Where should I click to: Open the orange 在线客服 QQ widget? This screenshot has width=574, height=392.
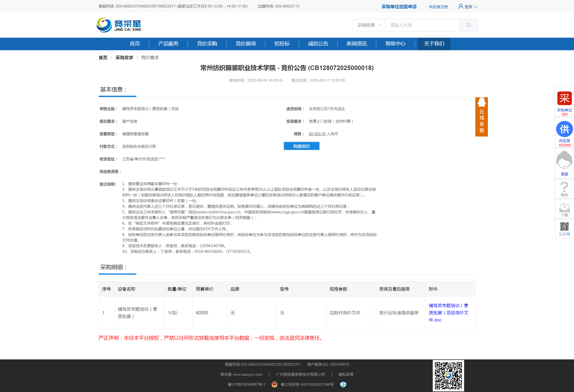click(x=481, y=117)
